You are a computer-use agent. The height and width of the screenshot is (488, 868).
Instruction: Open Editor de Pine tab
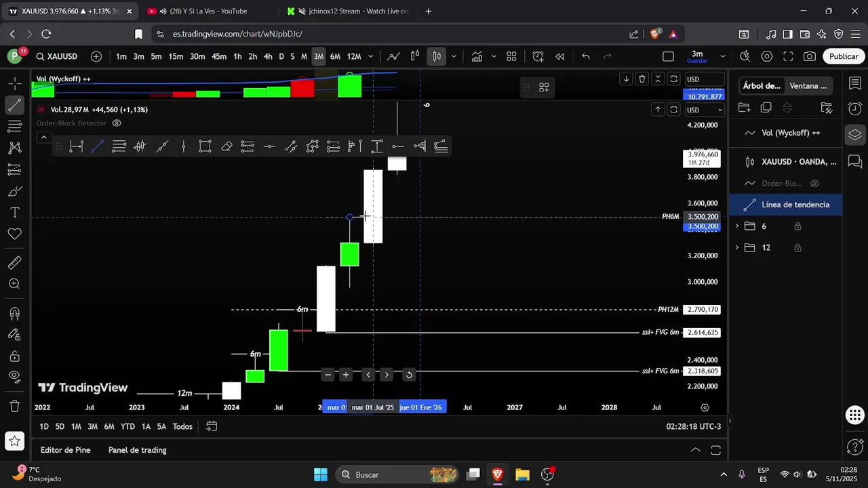pyautogui.click(x=65, y=450)
